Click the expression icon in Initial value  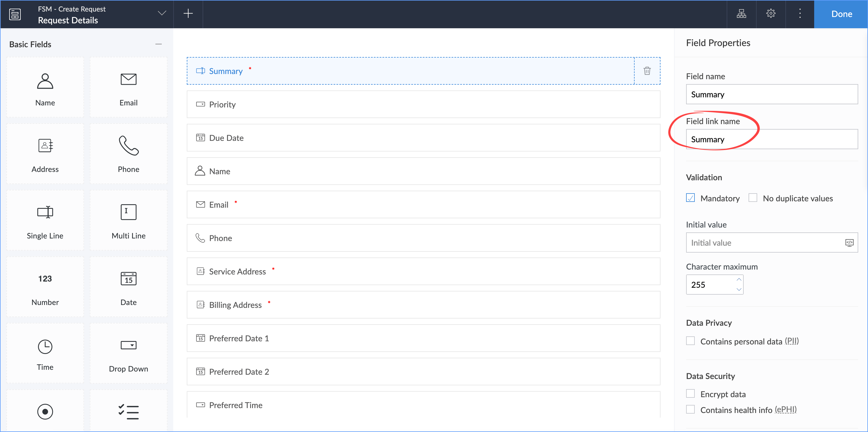[849, 242]
